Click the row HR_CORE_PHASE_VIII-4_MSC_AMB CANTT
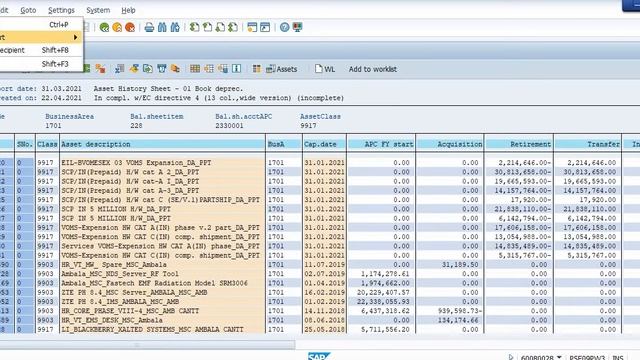This screenshot has width=640, height=360. point(320,311)
